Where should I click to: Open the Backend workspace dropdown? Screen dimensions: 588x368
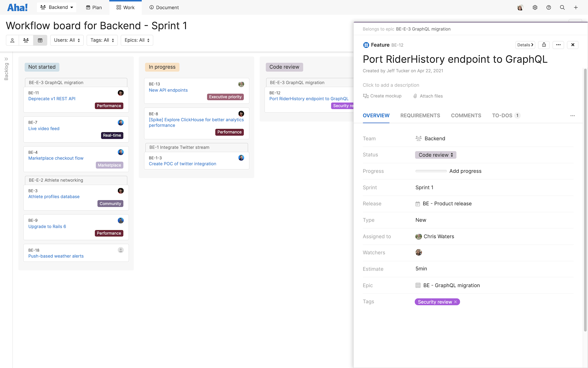[56, 7]
